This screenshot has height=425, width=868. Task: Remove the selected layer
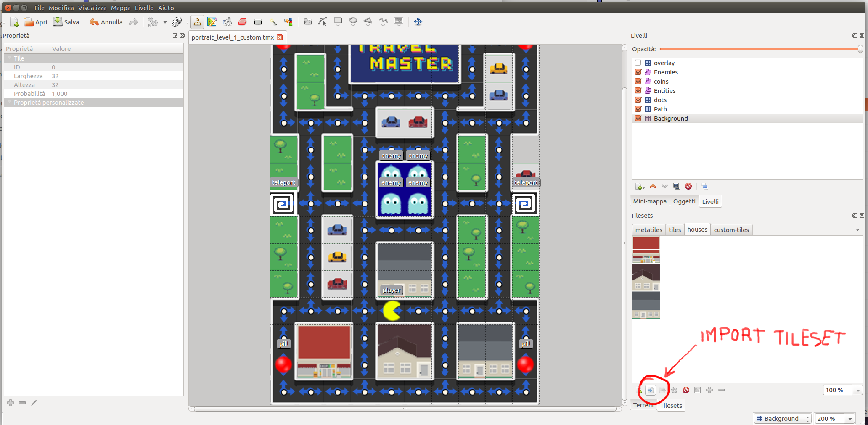(688, 186)
